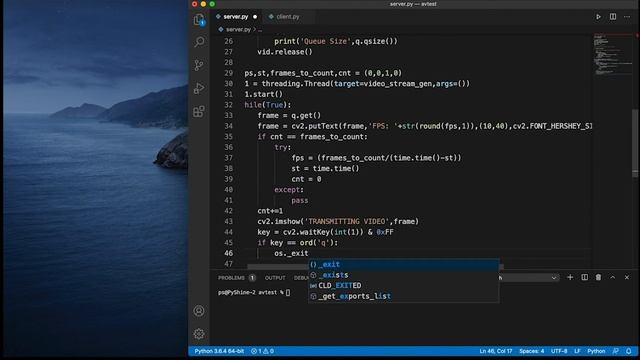The width and height of the screenshot is (640, 360).
Task: Open the Run and Debug view
Action: click(x=199, y=88)
